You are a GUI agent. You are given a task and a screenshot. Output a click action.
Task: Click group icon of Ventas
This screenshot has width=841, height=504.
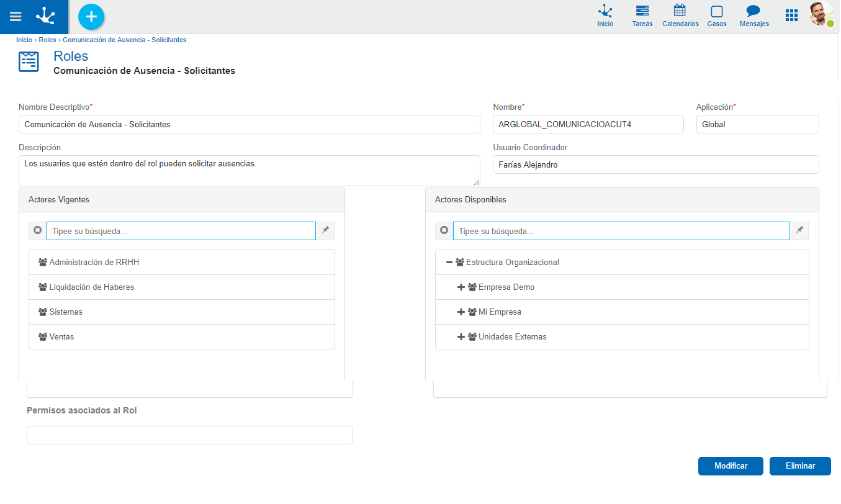click(43, 337)
